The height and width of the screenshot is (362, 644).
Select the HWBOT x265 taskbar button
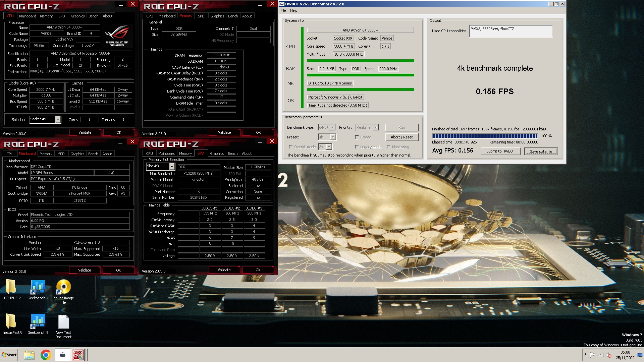click(x=62, y=355)
